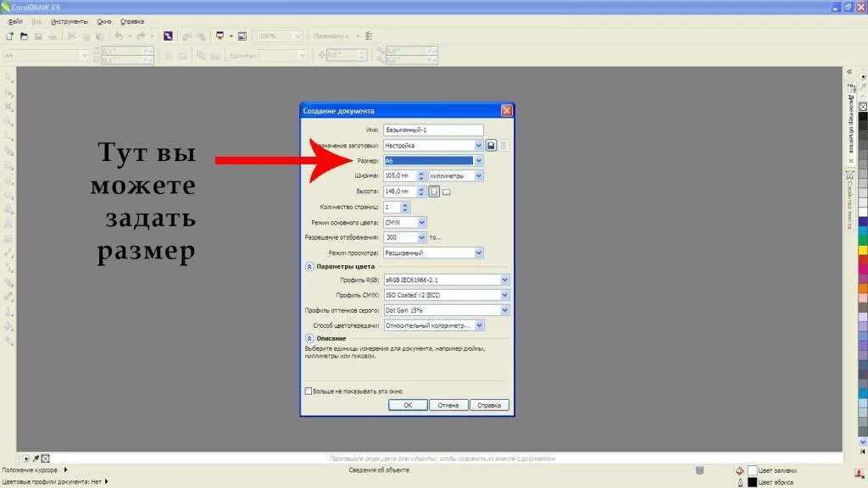Click the eyedropper icon in document palette

coord(36,458)
